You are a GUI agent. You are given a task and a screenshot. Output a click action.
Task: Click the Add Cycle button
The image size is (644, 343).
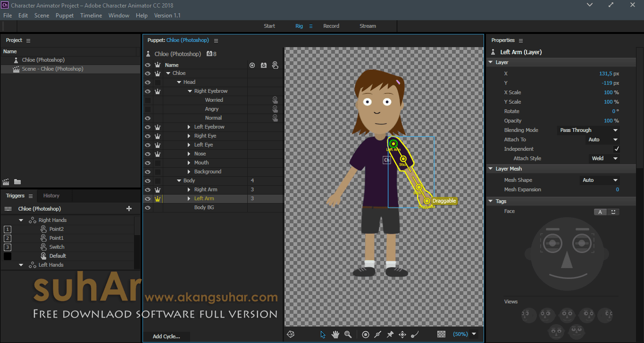coord(167,336)
